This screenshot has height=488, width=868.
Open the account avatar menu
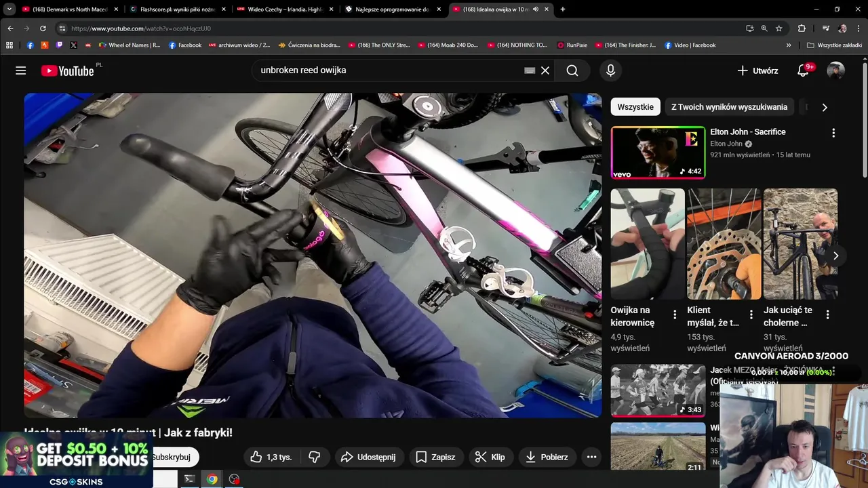[835, 70]
